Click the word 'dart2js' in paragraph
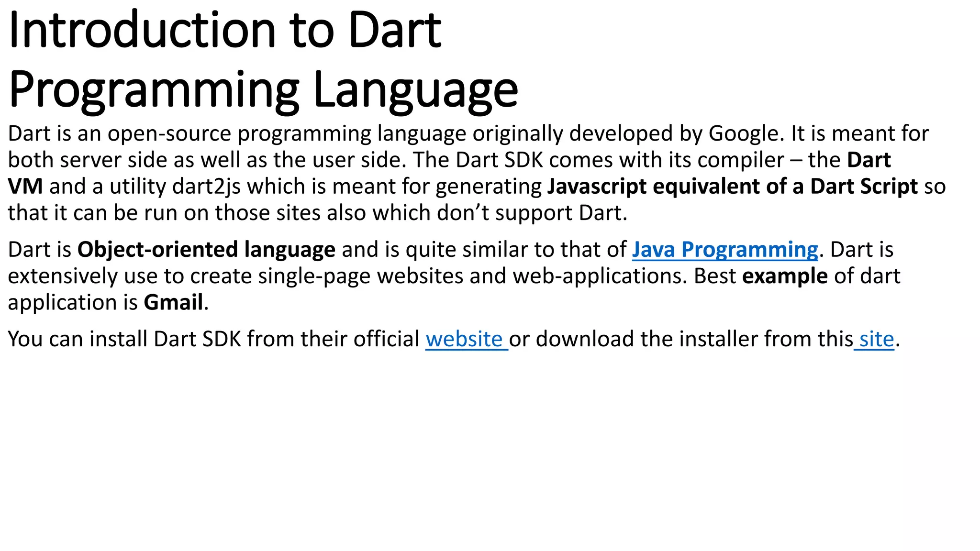 click(206, 187)
